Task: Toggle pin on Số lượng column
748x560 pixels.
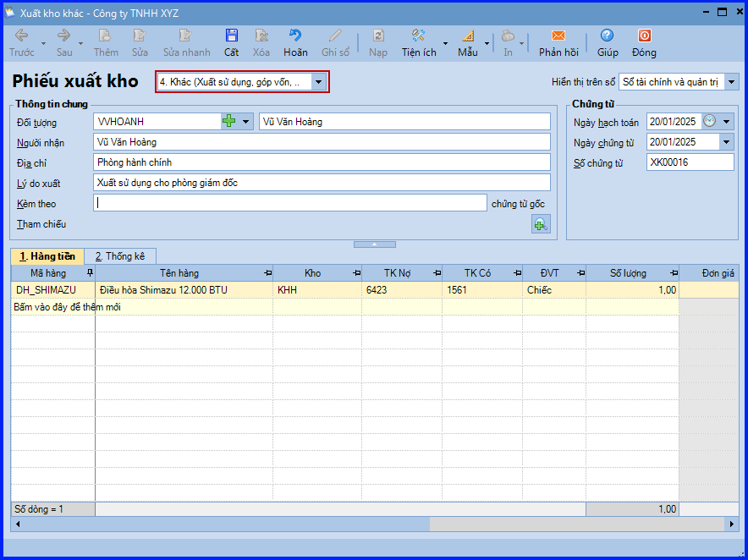Action: [x=674, y=273]
